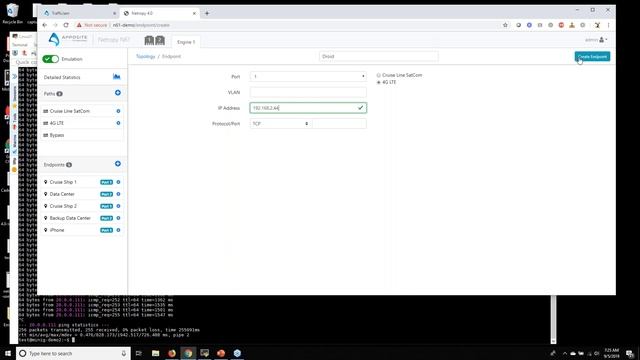This screenshot has height=360, width=640.
Task: Bookmark this page with star icon
Action: point(505,25)
